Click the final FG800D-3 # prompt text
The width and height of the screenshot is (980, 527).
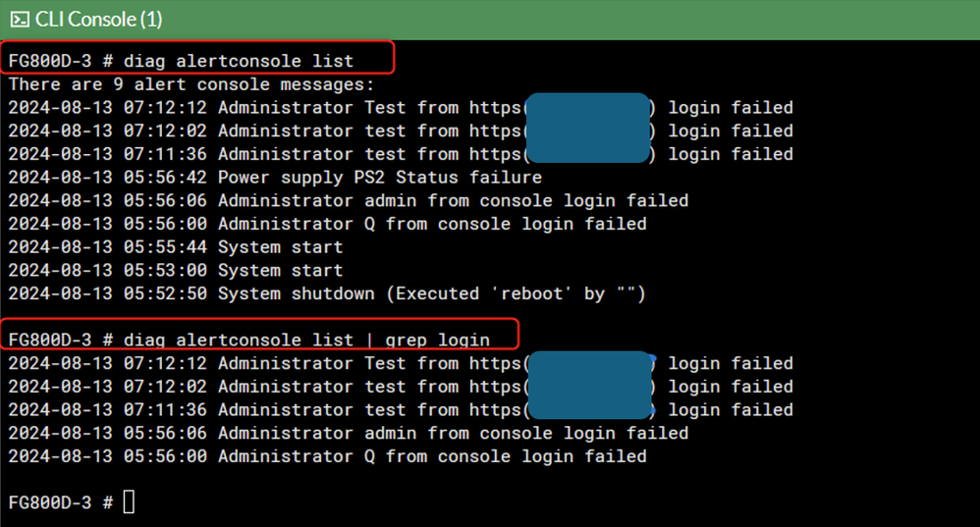click(x=61, y=502)
